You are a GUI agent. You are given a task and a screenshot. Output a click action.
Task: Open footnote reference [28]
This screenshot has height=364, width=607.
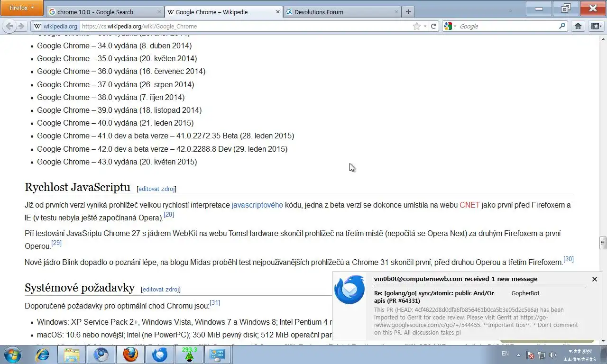(169, 215)
